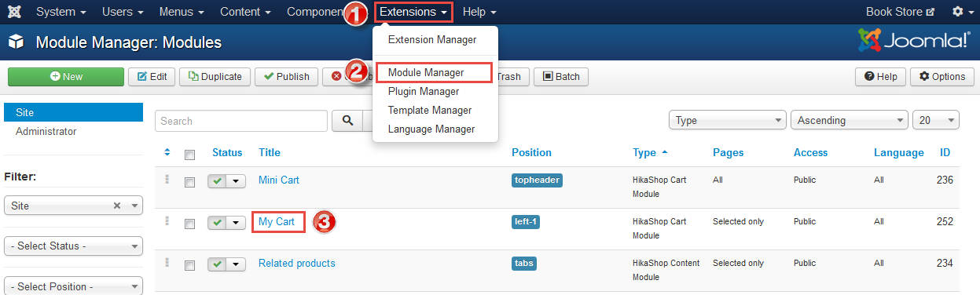
Task: Open the Menus menu
Action: point(181,12)
